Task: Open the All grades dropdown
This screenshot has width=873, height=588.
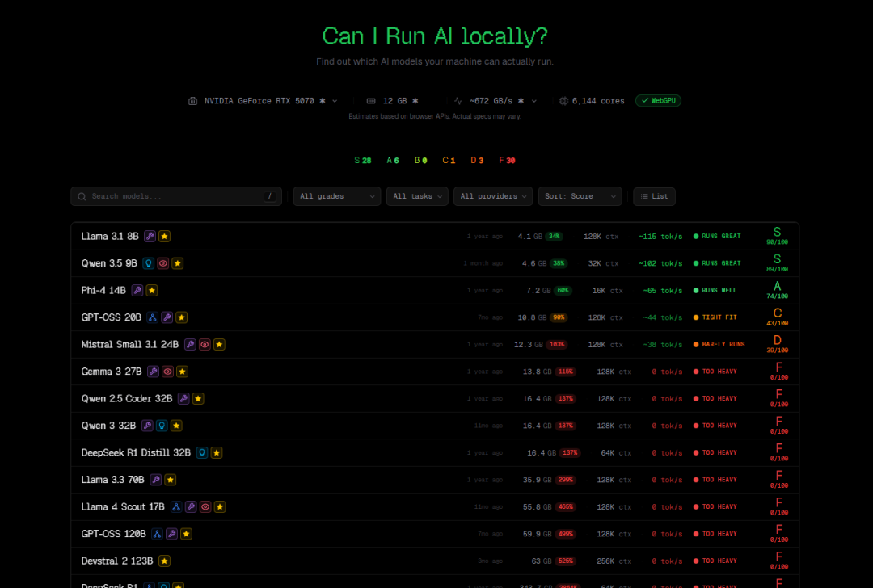Action: (x=336, y=196)
